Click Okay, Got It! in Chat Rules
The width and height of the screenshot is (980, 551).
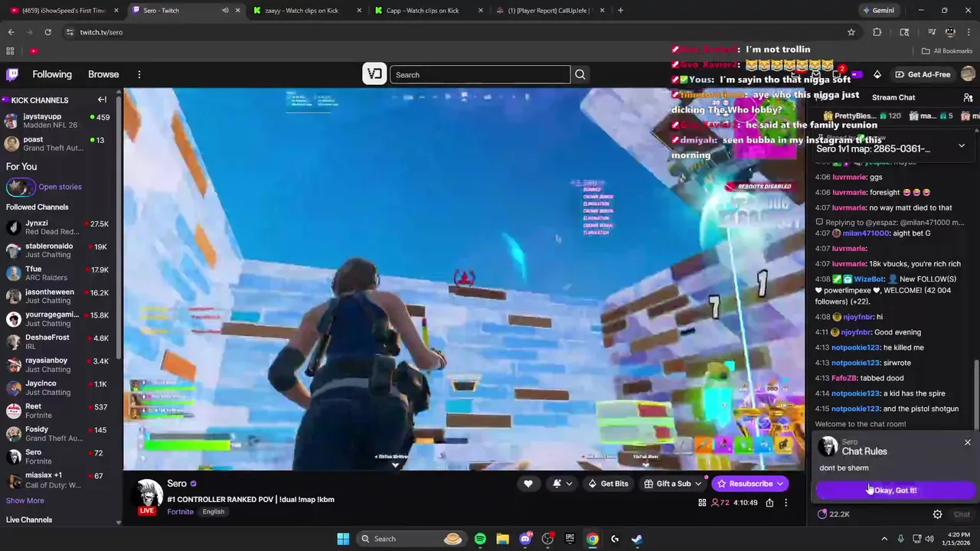point(895,491)
